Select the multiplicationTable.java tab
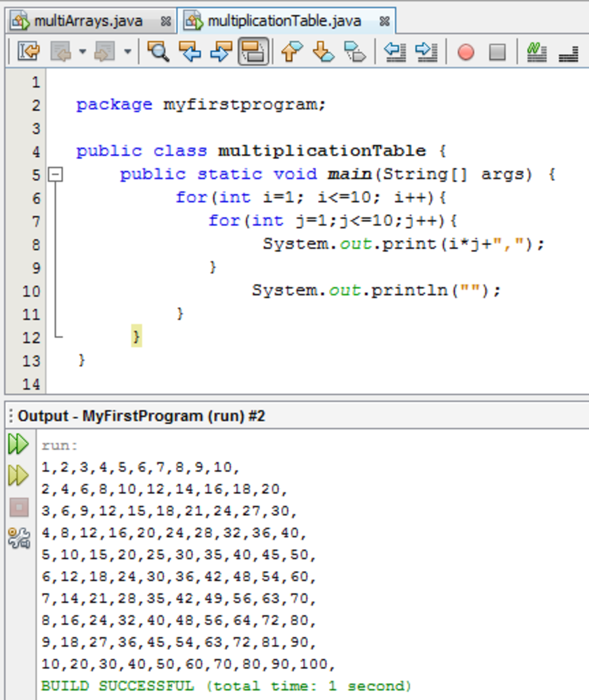 (283, 22)
